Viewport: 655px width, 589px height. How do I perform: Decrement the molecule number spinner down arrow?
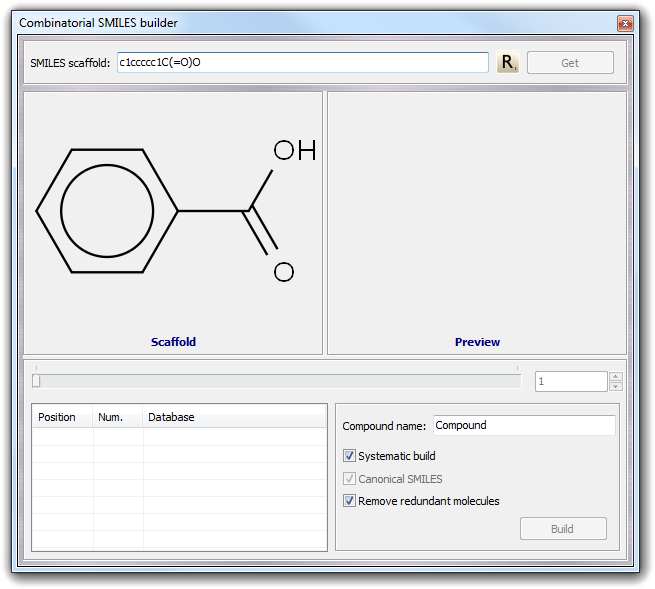[615, 386]
